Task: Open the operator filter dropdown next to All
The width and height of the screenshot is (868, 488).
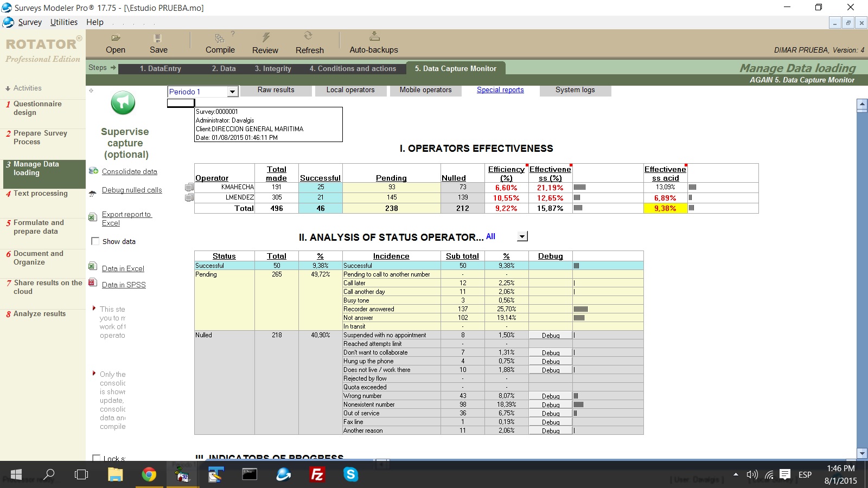Action: 522,236
